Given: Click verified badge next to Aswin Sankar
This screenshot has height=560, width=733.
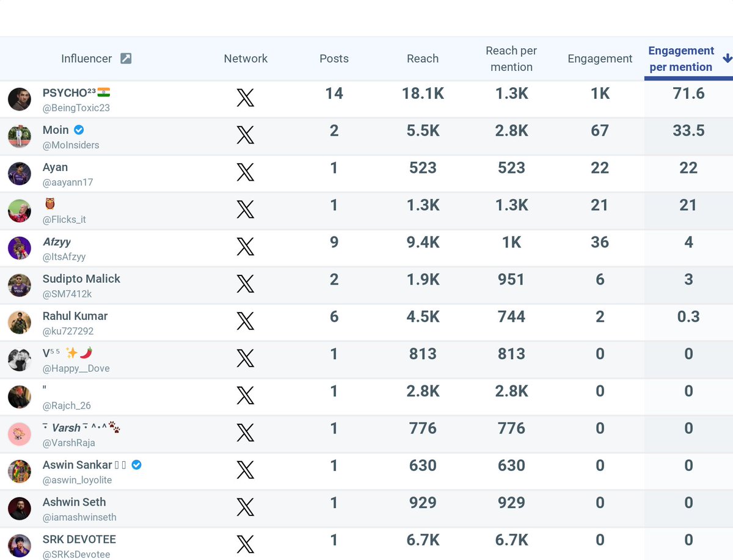Looking at the screenshot, I should tap(137, 465).
